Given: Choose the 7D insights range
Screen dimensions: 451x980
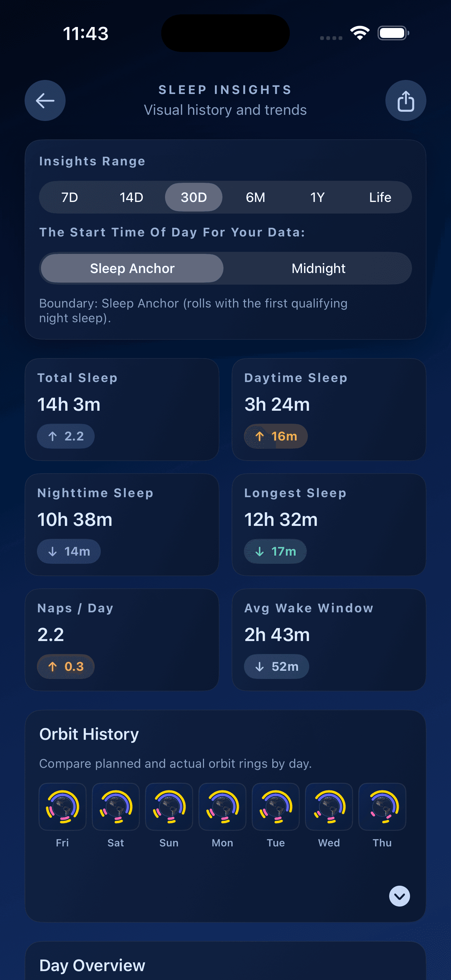Looking at the screenshot, I should point(69,197).
